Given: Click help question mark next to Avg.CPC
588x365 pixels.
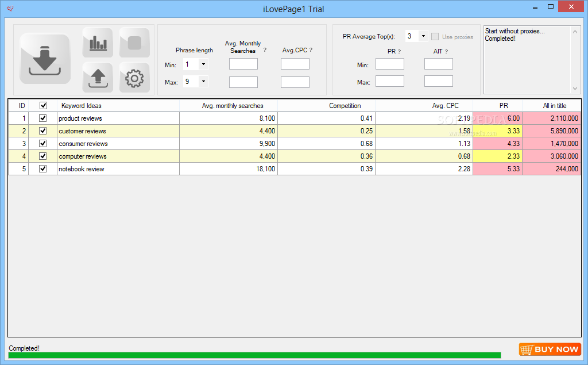Looking at the screenshot, I should click(311, 49).
